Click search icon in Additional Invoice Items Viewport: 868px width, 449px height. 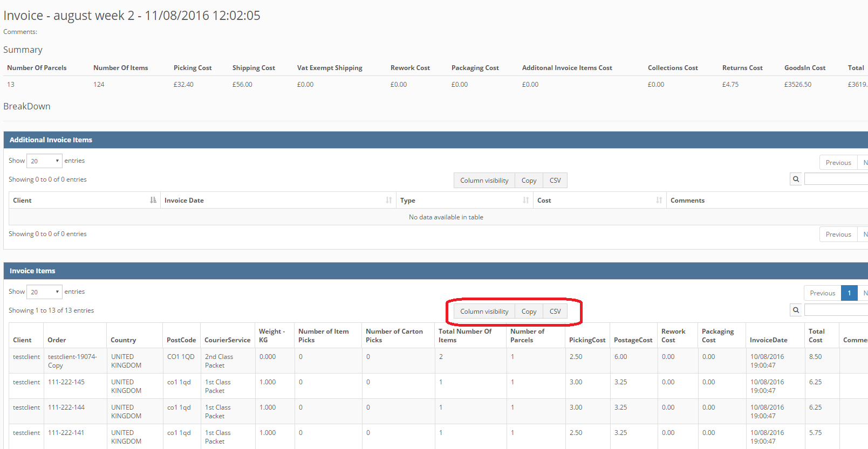click(796, 179)
